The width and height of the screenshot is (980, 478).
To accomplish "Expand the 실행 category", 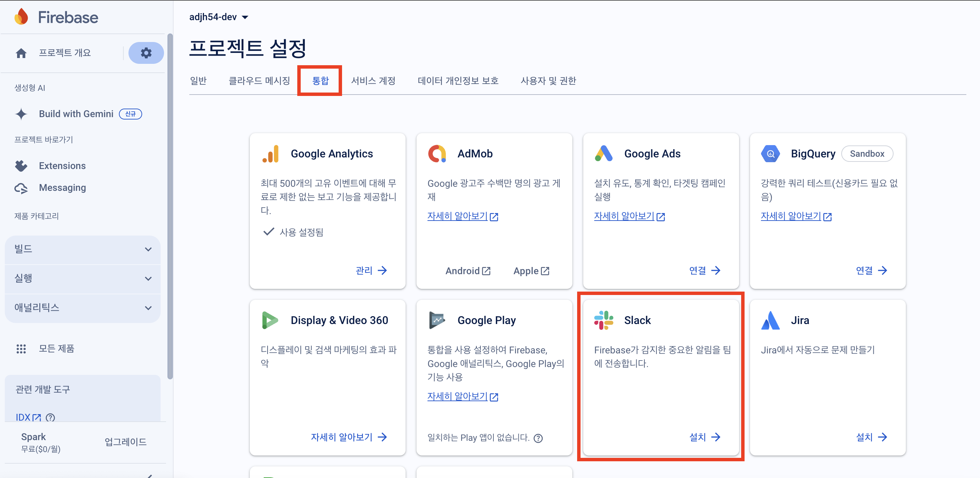I will 83,278.
